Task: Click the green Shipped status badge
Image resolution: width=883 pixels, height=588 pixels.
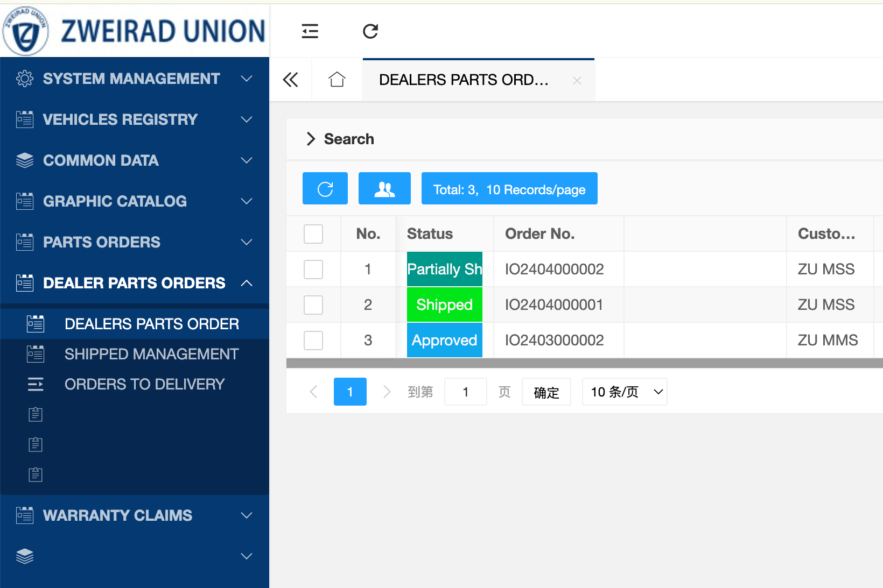Action: (x=445, y=304)
